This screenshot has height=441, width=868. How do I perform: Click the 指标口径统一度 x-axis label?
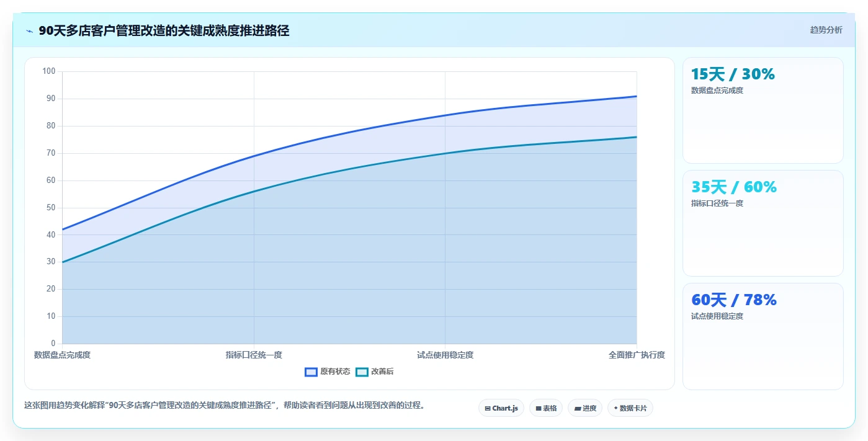pos(254,355)
